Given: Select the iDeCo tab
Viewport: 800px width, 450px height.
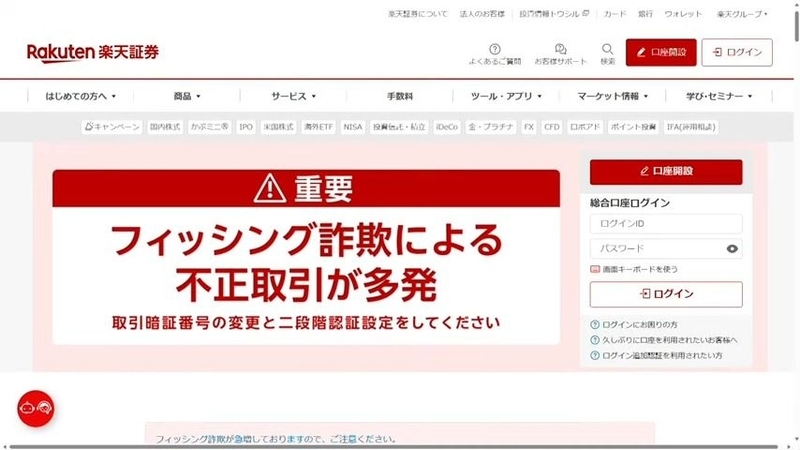Looking at the screenshot, I should pyautogui.click(x=446, y=127).
